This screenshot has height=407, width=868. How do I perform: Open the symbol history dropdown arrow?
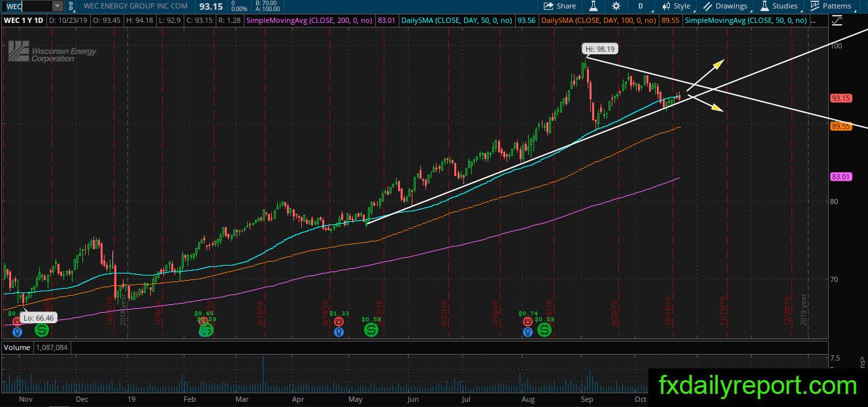pos(58,6)
